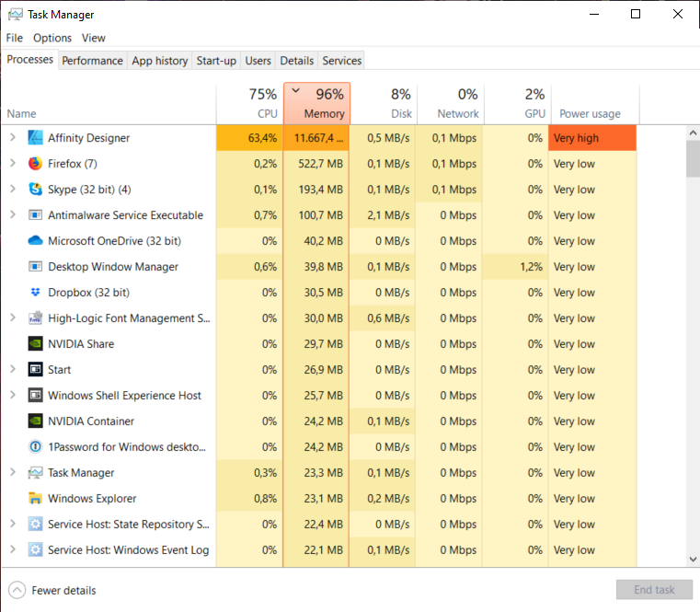This screenshot has height=612, width=700.
Task: Open the File menu
Action: tap(15, 38)
